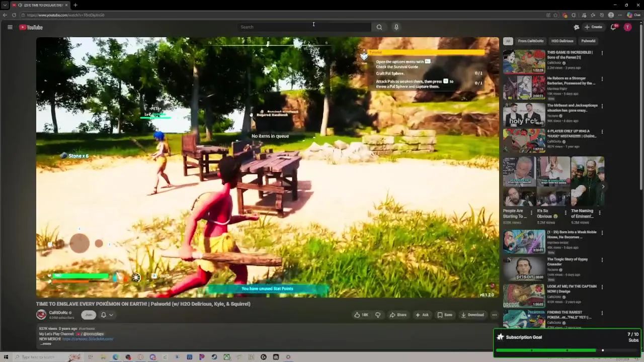
Task: Open the cartoonz merch store link
Action: click(x=88, y=339)
